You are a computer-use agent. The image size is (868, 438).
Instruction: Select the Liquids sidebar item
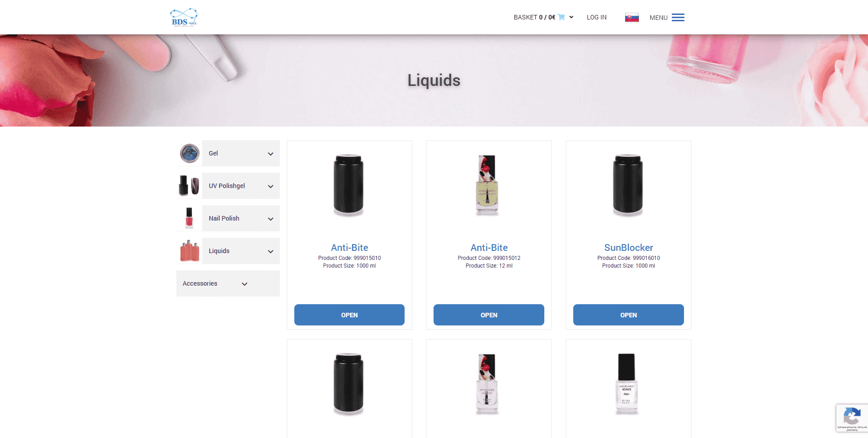(241, 251)
